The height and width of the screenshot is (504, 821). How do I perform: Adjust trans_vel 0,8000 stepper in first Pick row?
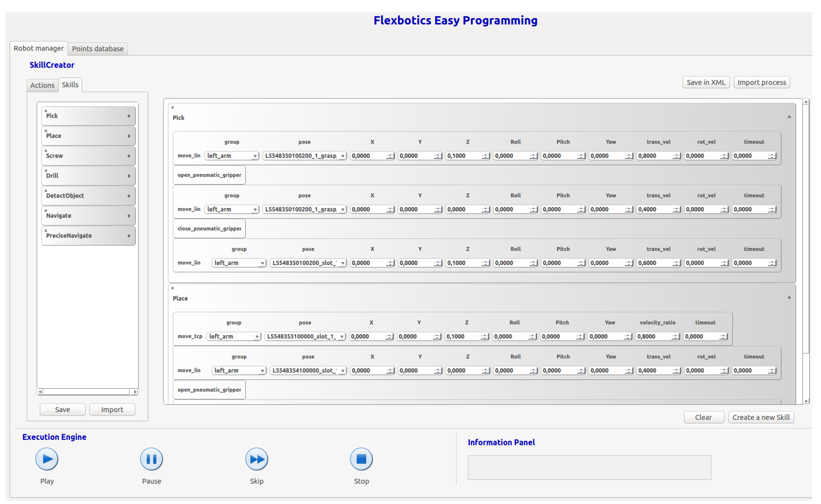point(676,156)
